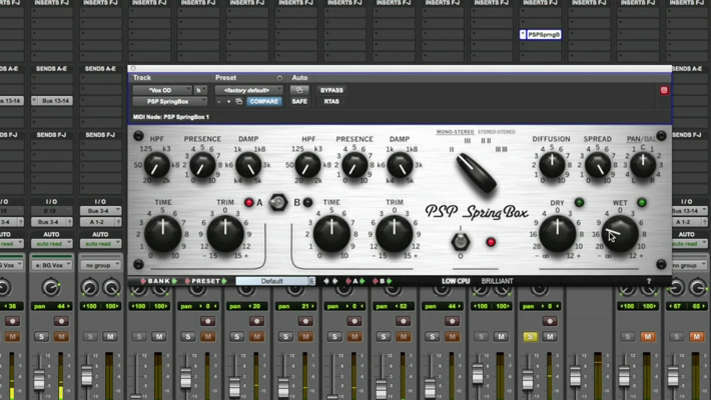Viewport: 711px width, 400px height.
Task: Click the Auto header label in plug-in window
Action: point(299,78)
